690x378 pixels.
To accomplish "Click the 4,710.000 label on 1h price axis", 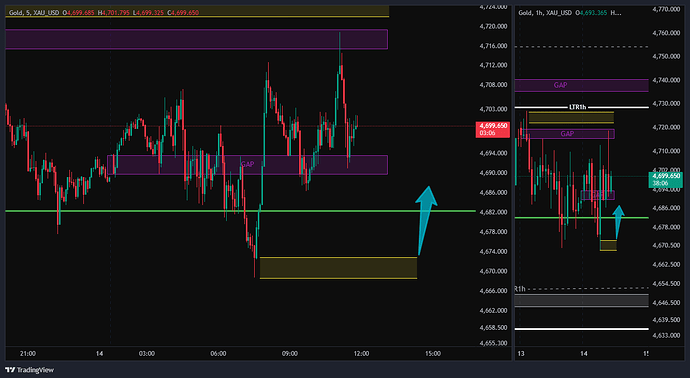I will (667, 151).
